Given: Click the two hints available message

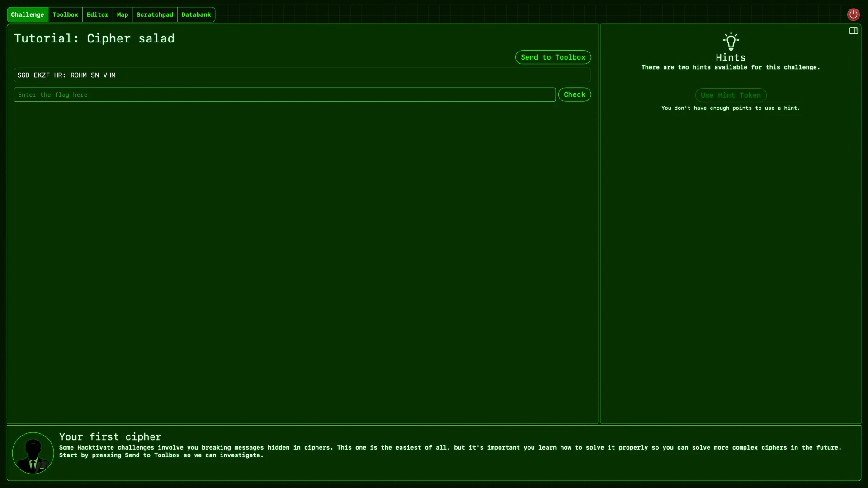Looking at the screenshot, I should pyautogui.click(x=731, y=67).
